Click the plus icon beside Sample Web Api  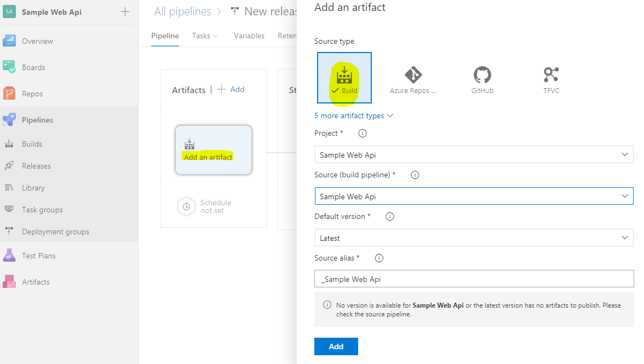click(125, 12)
